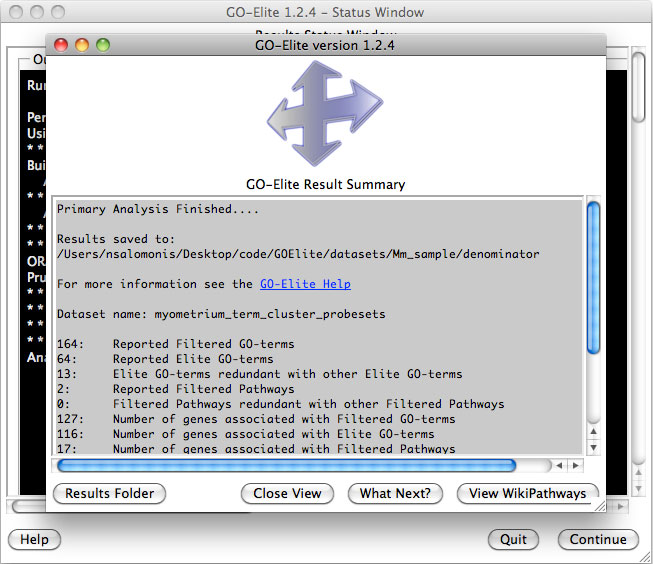Click the green zoom button of the GO-Elite dialog
The height and width of the screenshot is (564, 653).
(102, 45)
